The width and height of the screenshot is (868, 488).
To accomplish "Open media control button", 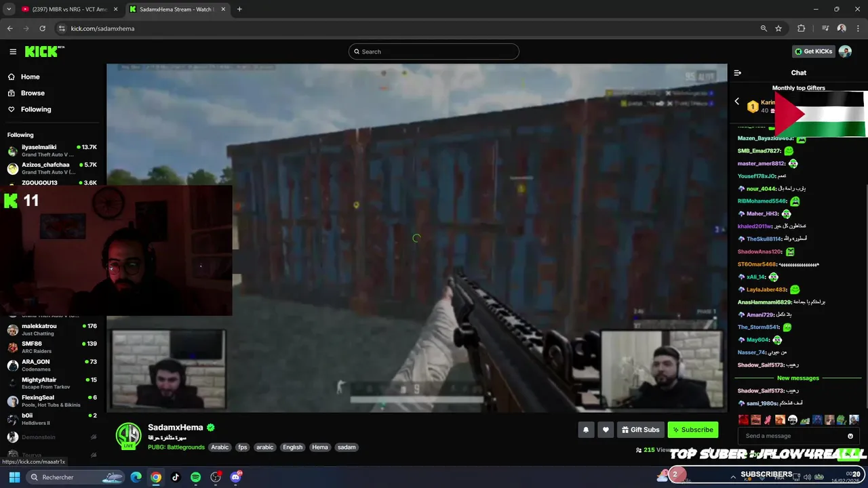I will (825, 28).
